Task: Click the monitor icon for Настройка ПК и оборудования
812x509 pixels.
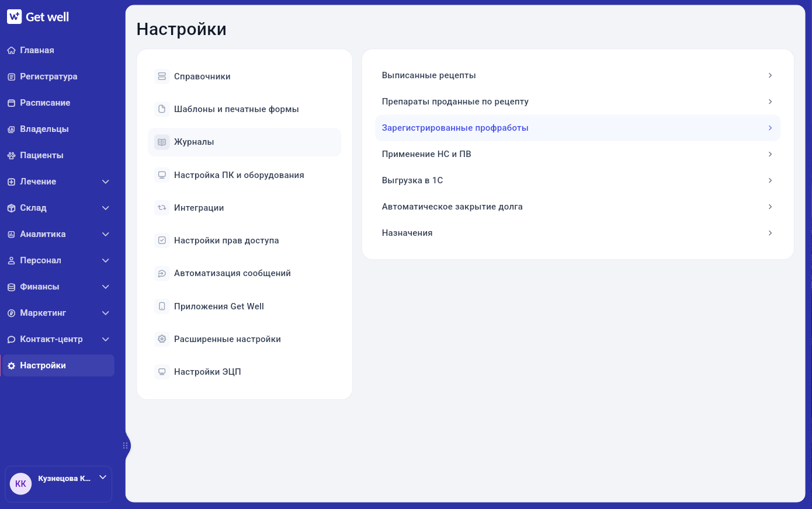Action: tap(162, 175)
